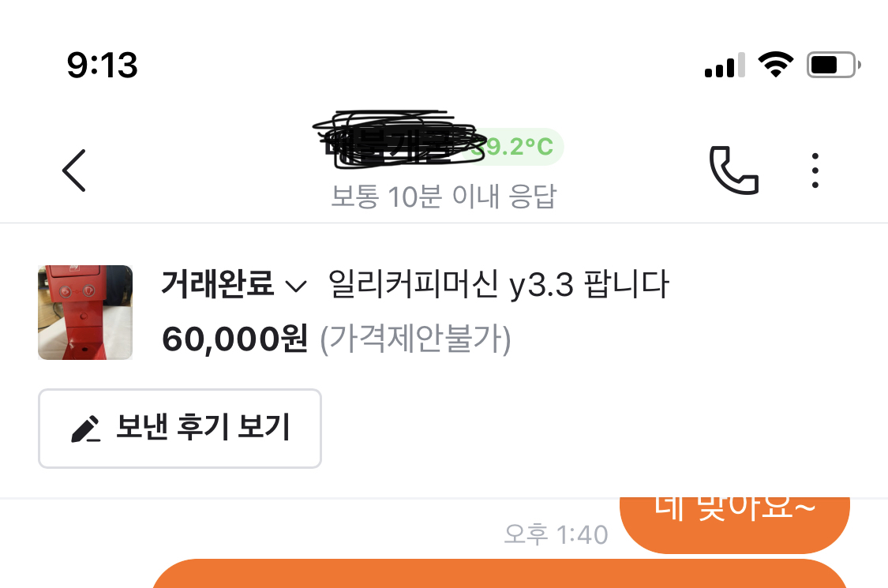Go back using the left arrow
Screen dimensions: 888x588
click(x=74, y=170)
